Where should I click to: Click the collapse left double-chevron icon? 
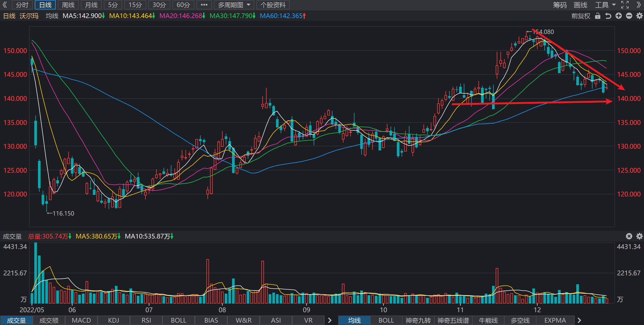[x=5, y=5]
